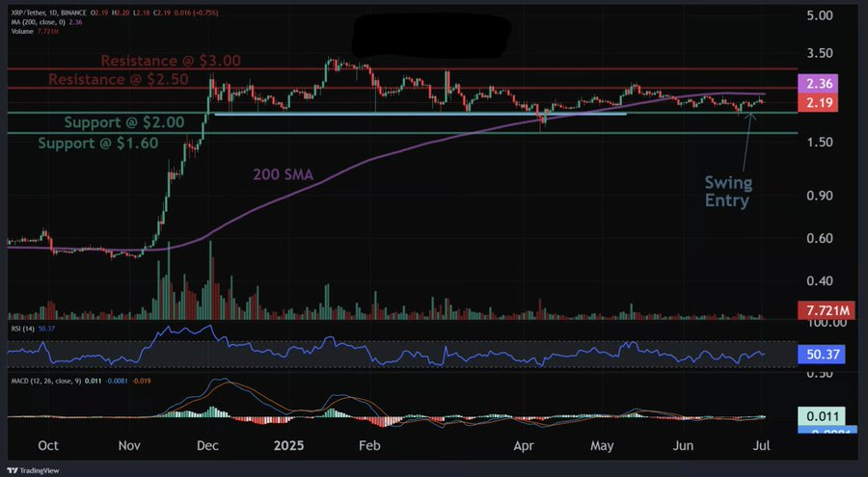Click the Jul label on time axis

tap(762, 445)
